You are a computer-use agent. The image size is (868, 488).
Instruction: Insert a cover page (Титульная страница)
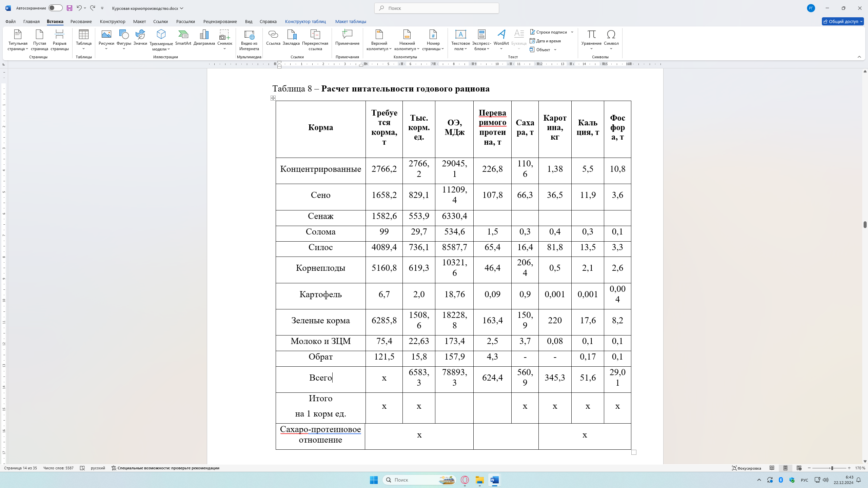(18, 40)
